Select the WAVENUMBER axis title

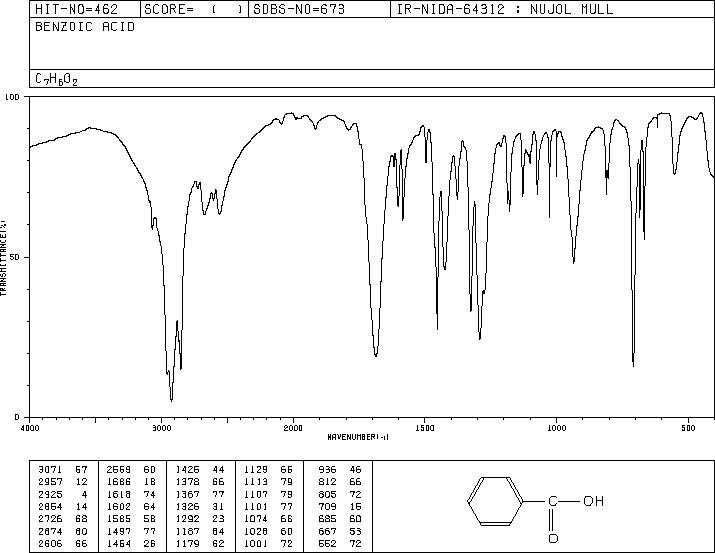(x=358, y=437)
